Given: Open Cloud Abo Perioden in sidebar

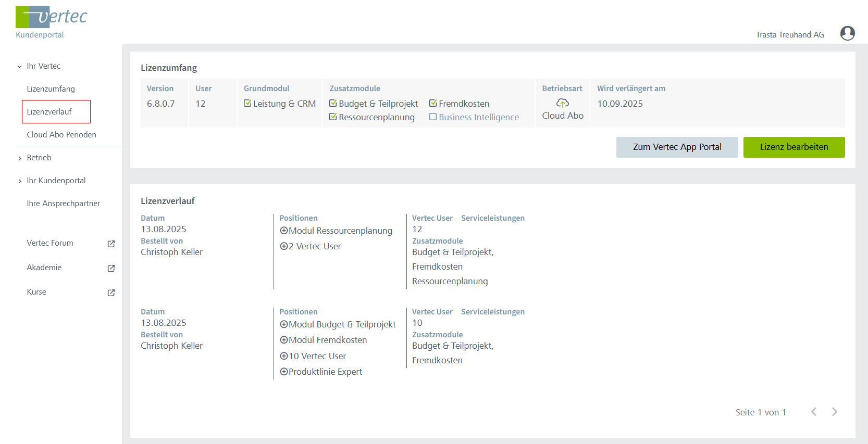Looking at the screenshot, I should tap(61, 135).
